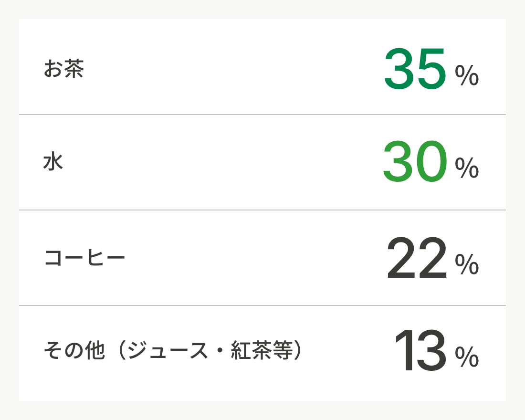Click the green 30 number
The height and width of the screenshot is (420, 525).
[x=415, y=162]
